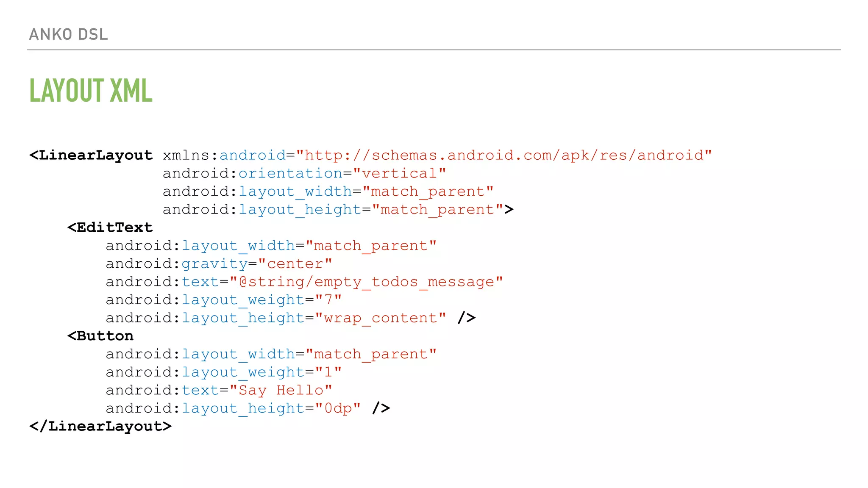This screenshot has height=488, width=868.
Task: Click the ANKO DSL header text
Action: pos(68,34)
